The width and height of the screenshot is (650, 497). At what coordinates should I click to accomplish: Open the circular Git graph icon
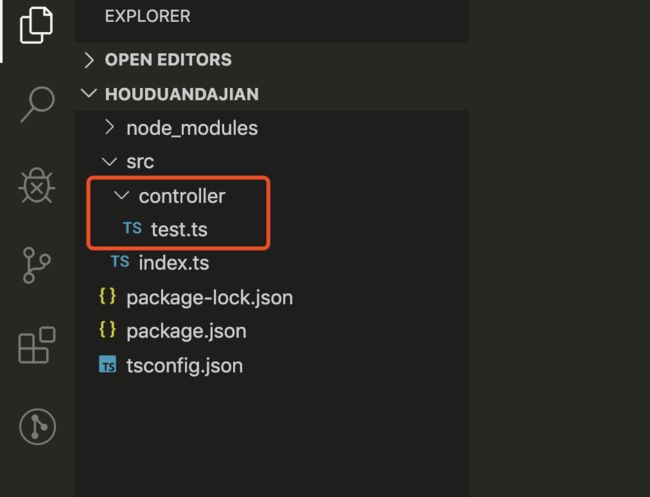click(x=37, y=427)
